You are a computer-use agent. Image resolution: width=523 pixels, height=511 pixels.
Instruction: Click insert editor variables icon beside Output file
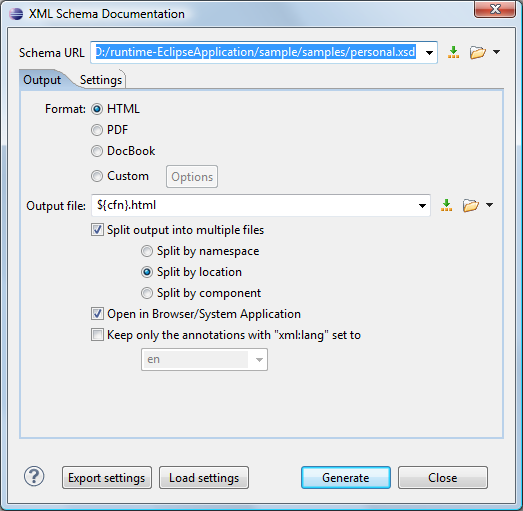click(446, 205)
